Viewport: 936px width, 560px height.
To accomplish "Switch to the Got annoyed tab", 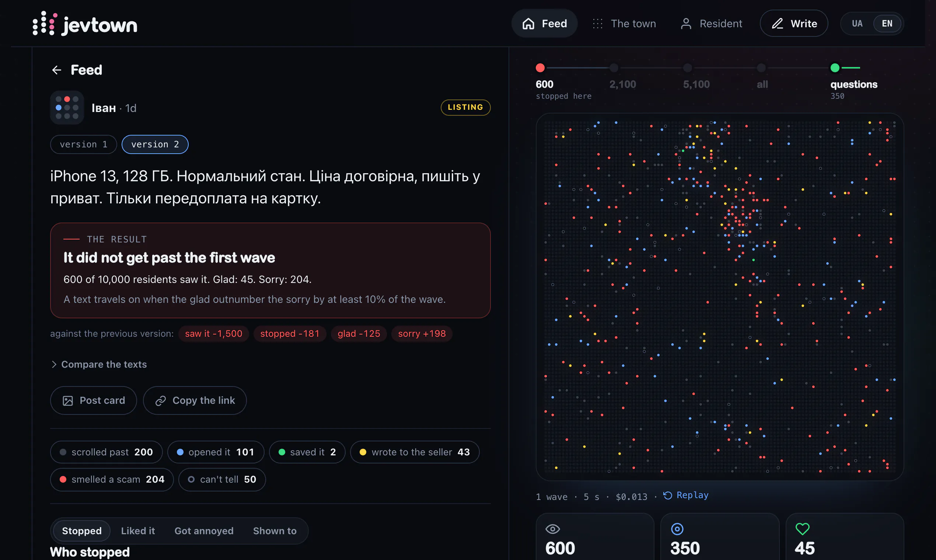I will pos(204,531).
